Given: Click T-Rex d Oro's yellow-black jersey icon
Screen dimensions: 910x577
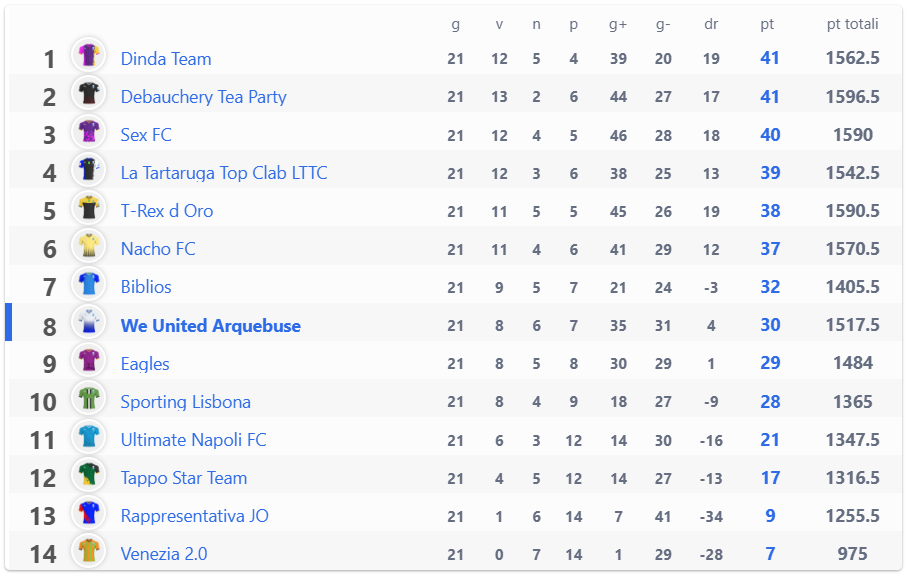Looking at the screenshot, I should [x=89, y=207].
